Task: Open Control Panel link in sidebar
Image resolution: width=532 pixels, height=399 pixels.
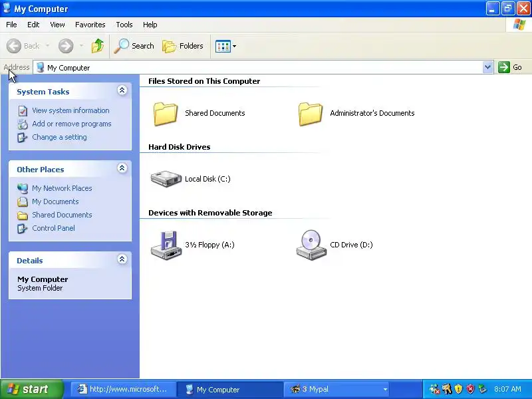Action: tap(54, 228)
